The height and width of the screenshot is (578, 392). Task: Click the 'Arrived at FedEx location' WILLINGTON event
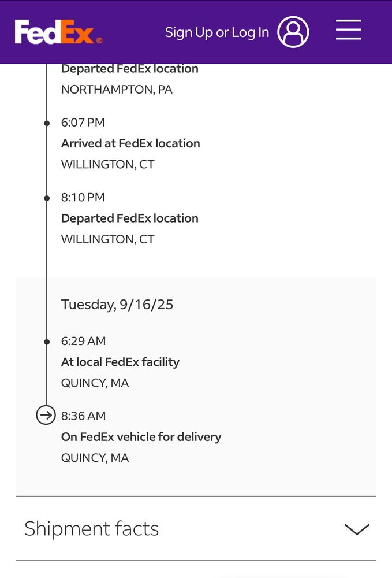click(x=130, y=143)
